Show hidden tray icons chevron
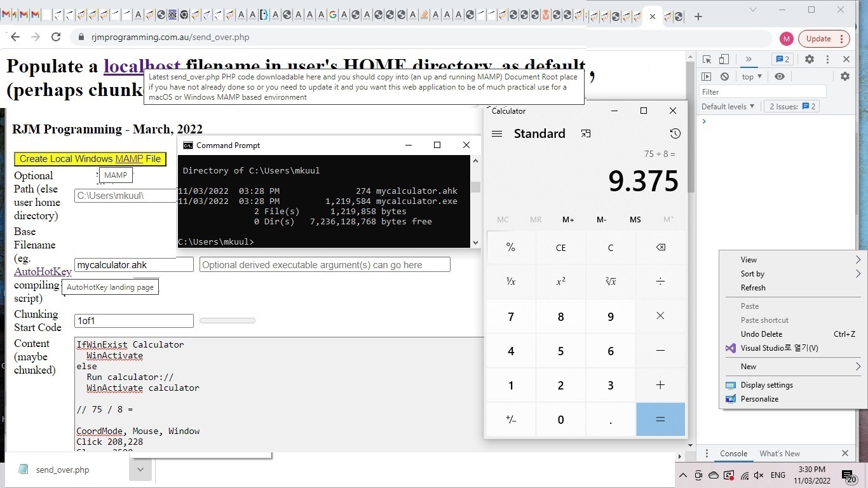Image resolution: width=868 pixels, height=488 pixels. point(683,475)
